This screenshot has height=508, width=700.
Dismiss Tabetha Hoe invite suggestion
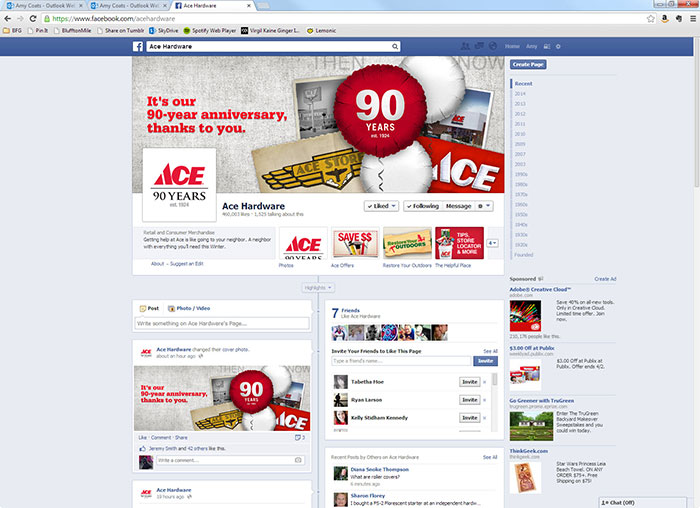click(x=485, y=382)
